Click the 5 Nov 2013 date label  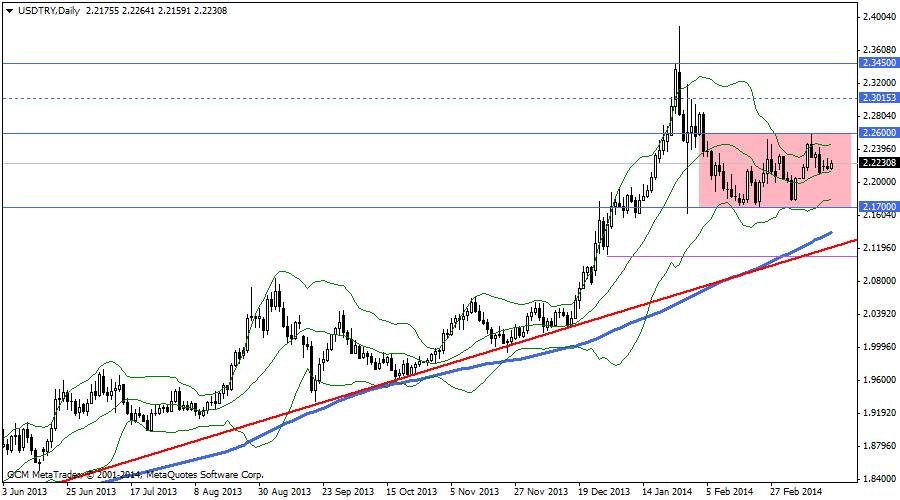475,492
